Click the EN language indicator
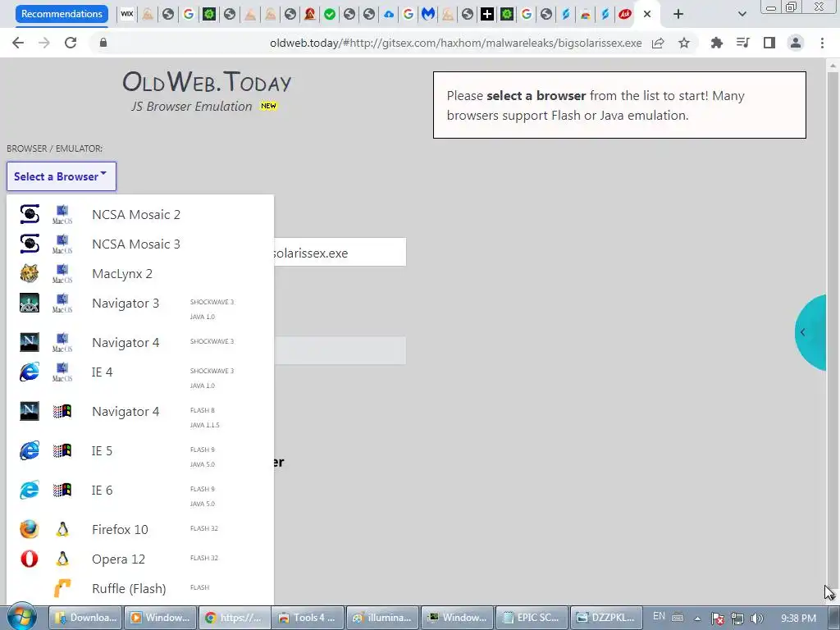Image resolution: width=840 pixels, height=630 pixels. (659, 616)
